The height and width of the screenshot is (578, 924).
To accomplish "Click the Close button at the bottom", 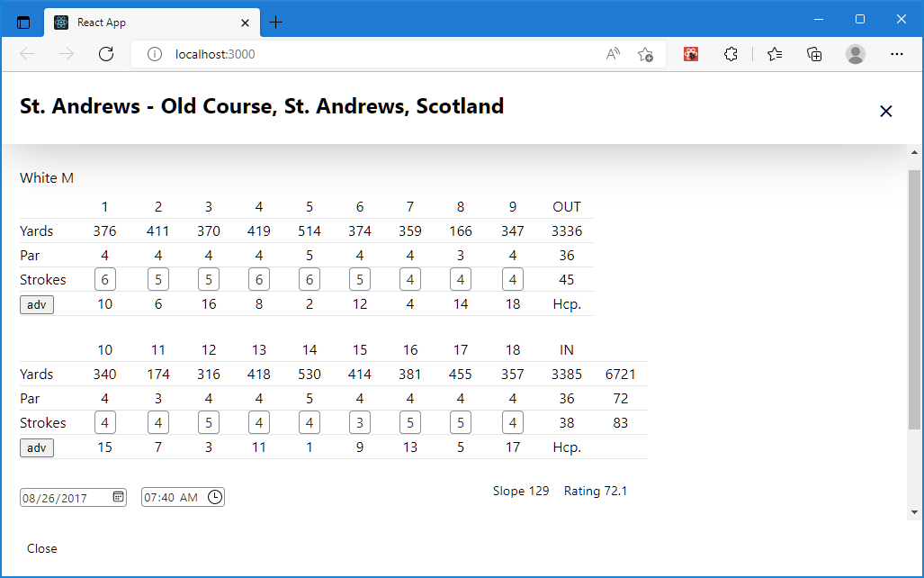I will (42, 548).
